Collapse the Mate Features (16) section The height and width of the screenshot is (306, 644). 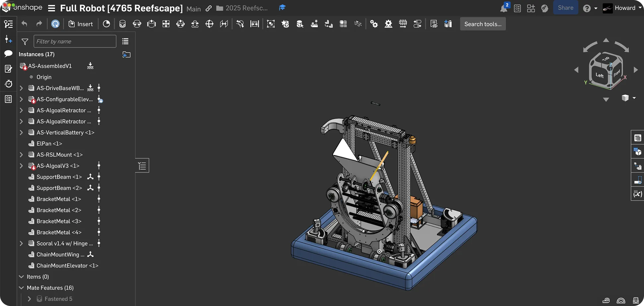[x=21, y=288]
